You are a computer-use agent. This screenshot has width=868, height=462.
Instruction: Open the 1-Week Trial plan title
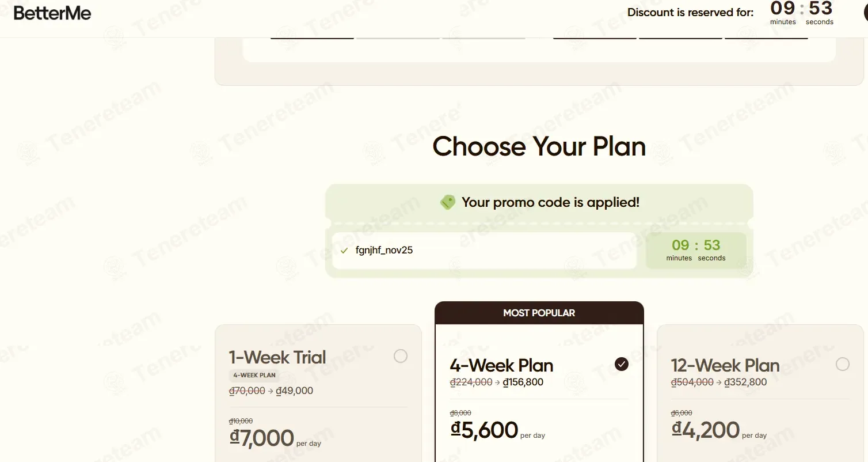coord(277,357)
